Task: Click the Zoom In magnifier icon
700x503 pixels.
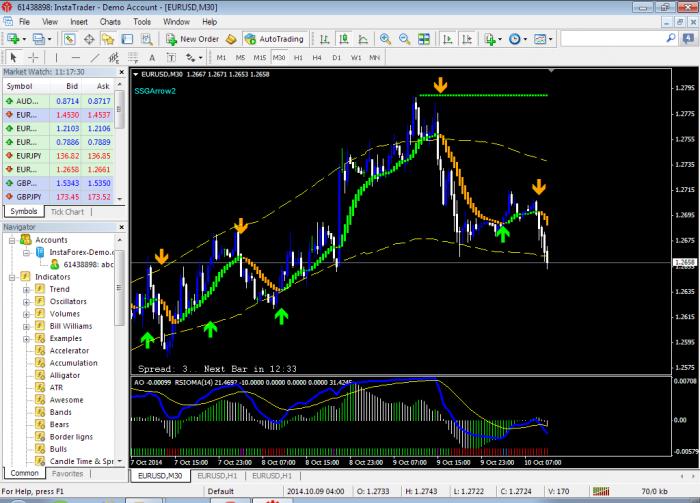Action: 385,39
